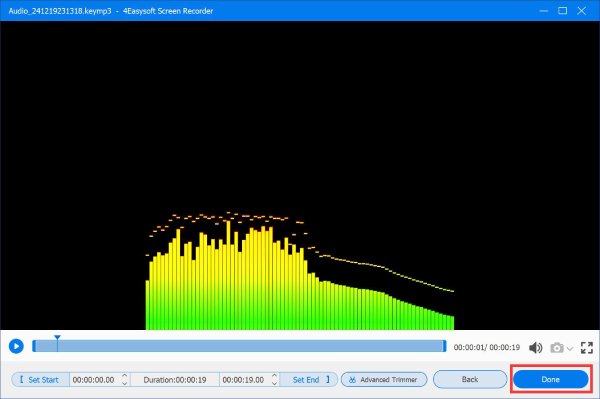The height and width of the screenshot is (399, 600).
Task: Click the middle of the trim timeline bar
Action: (239, 346)
